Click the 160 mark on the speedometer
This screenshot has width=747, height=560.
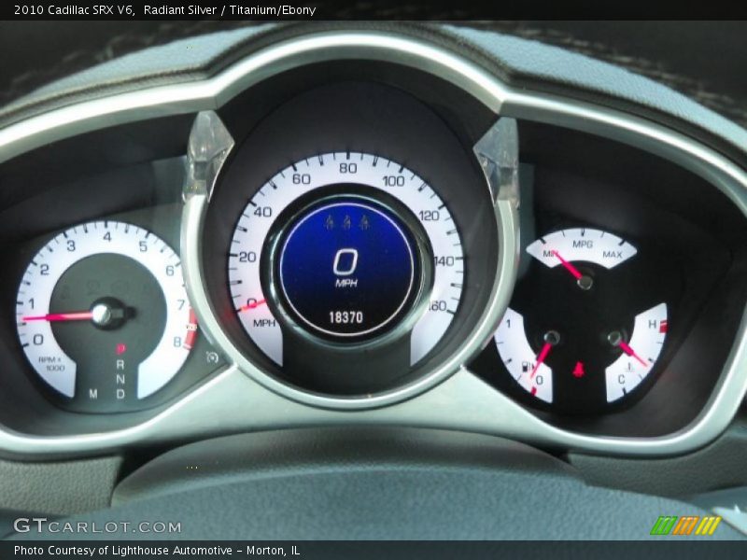(x=437, y=306)
